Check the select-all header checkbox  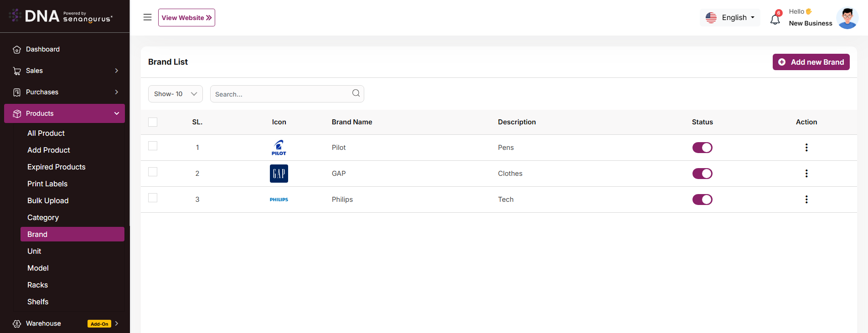pos(153,122)
